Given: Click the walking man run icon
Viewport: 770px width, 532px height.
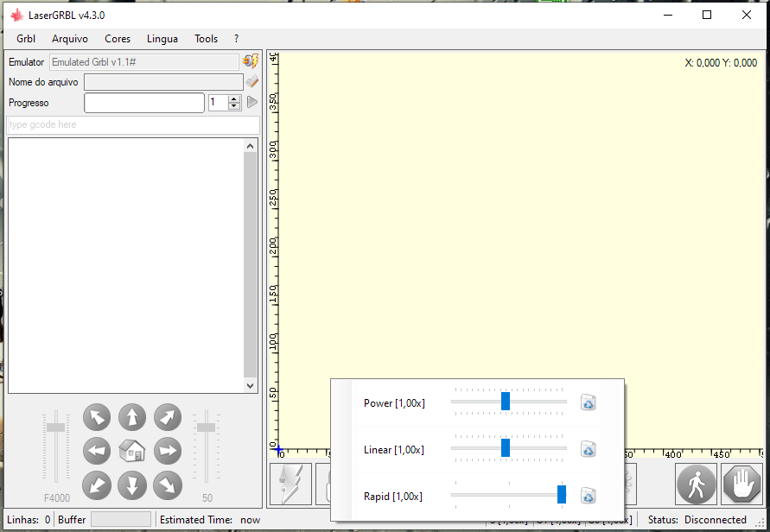Looking at the screenshot, I should (697, 484).
